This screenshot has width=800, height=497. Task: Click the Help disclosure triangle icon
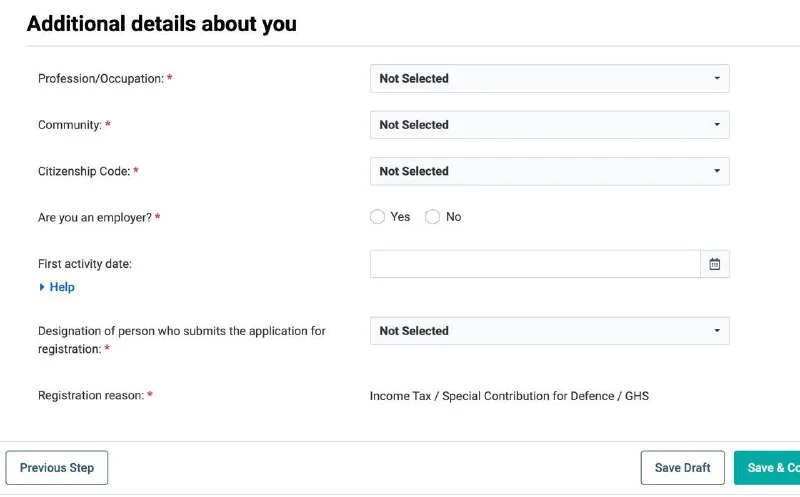tap(42, 287)
